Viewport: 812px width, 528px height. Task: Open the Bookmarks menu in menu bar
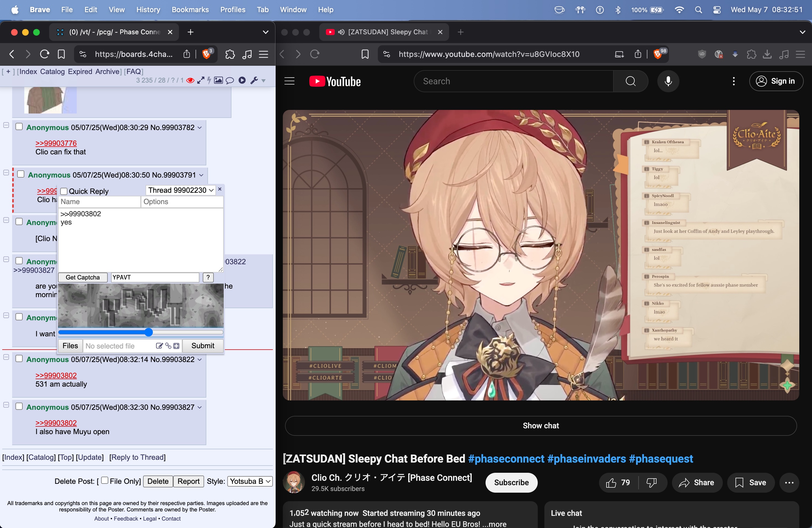tap(190, 10)
